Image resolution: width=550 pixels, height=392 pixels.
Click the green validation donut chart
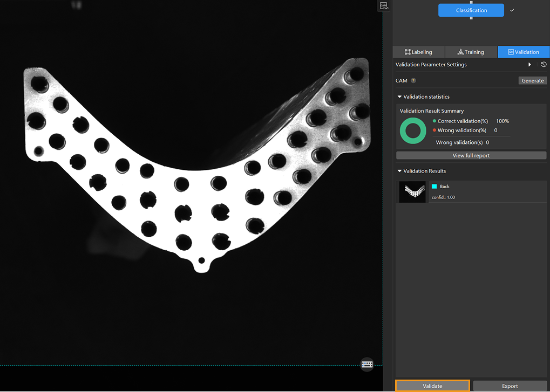(413, 130)
